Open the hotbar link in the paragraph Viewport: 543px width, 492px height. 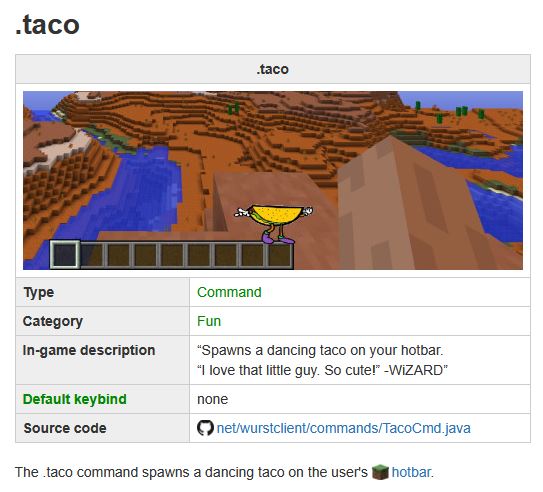[411, 472]
